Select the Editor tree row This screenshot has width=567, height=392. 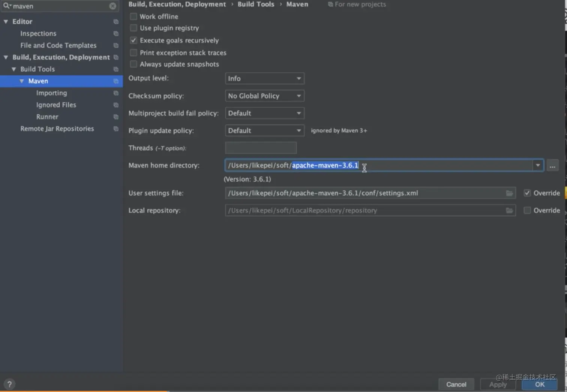(x=61, y=22)
